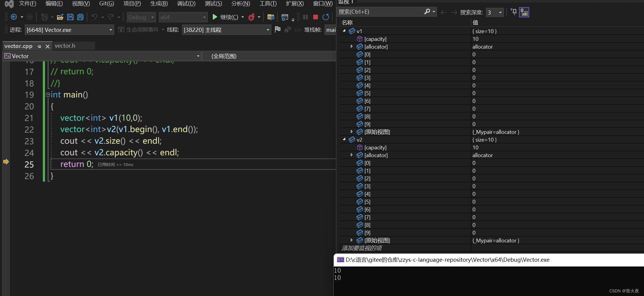Open Find in Files folder icon
This screenshot has height=296, width=644.
pyautogui.click(x=271, y=17)
